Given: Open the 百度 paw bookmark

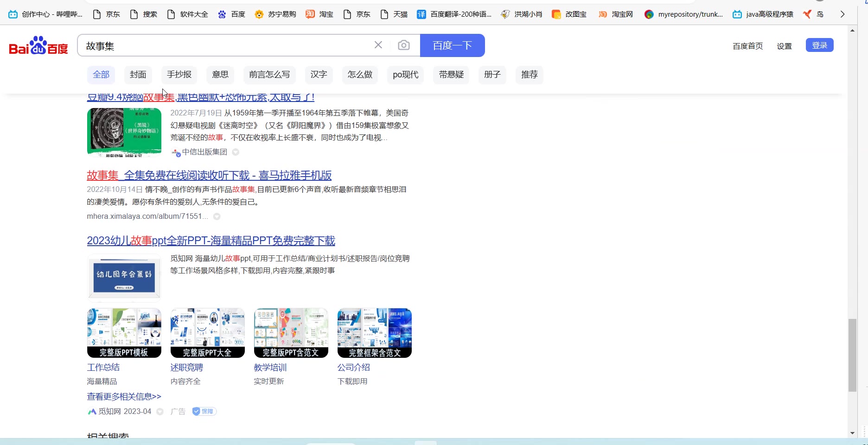Looking at the screenshot, I should point(231,14).
